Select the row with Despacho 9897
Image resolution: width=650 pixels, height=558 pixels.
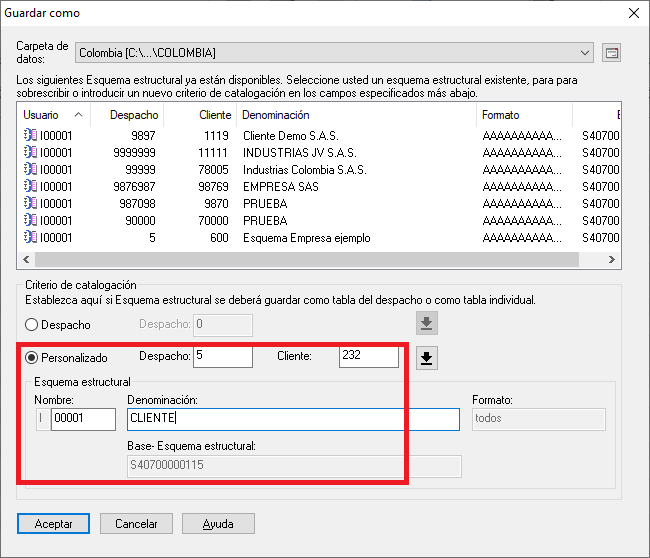click(318, 136)
